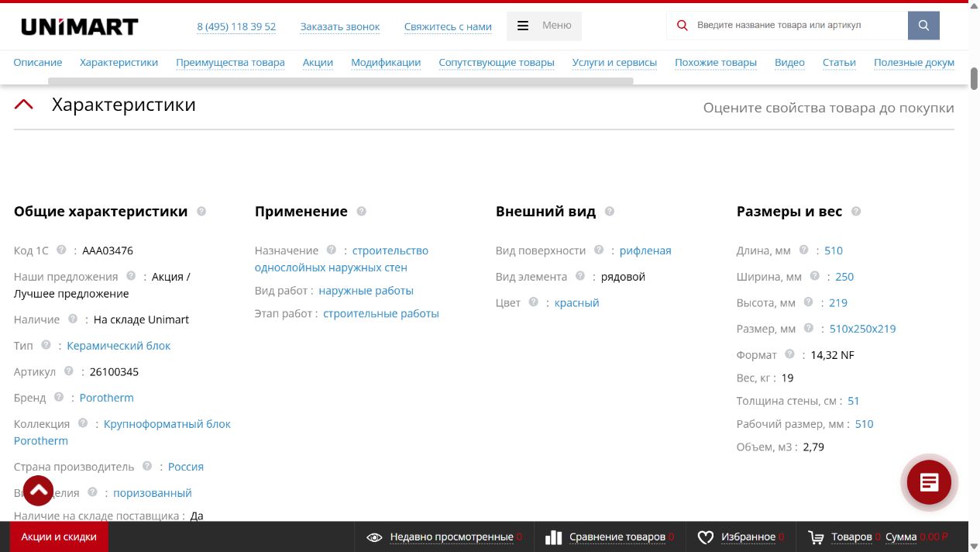Click the magnifier search button
Image resolution: width=980 pixels, height=552 pixels.
(923, 26)
